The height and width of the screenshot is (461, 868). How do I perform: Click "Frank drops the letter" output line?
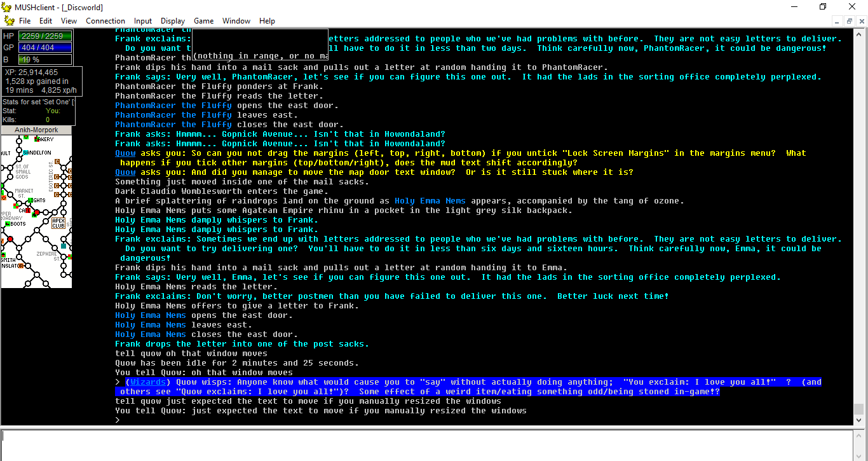[241, 344]
